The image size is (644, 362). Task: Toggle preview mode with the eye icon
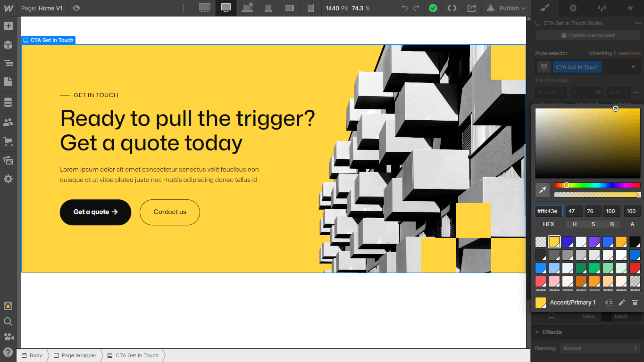76,8
